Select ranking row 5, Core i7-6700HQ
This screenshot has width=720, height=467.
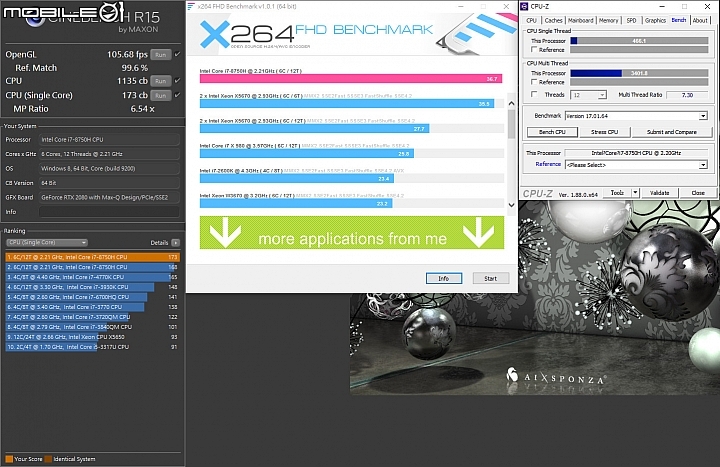pyautogui.click(x=92, y=297)
